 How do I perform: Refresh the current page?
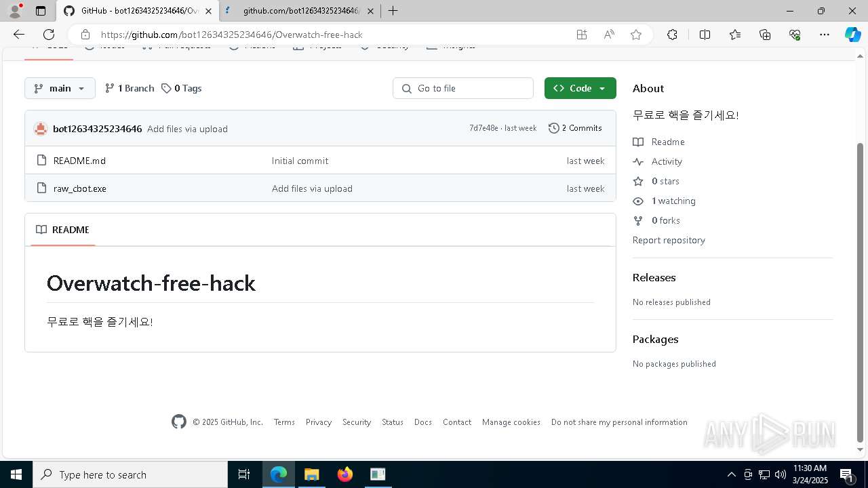[49, 35]
